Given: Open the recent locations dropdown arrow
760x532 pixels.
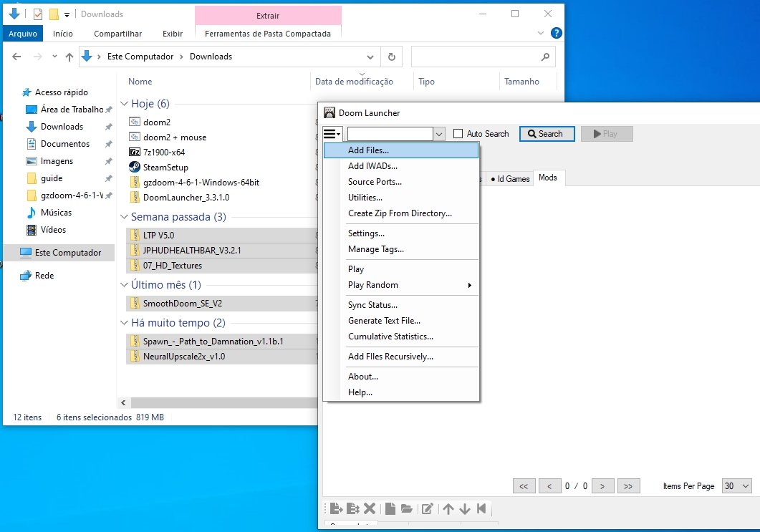Looking at the screenshot, I should (54, 57).
